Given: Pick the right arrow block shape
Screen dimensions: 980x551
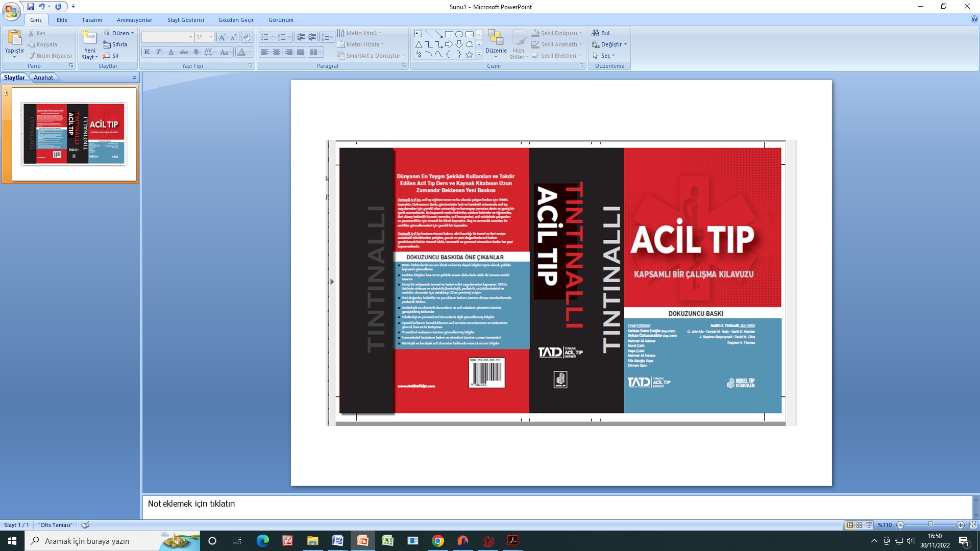Looking at the screenshot, I should tap(449, 44).
